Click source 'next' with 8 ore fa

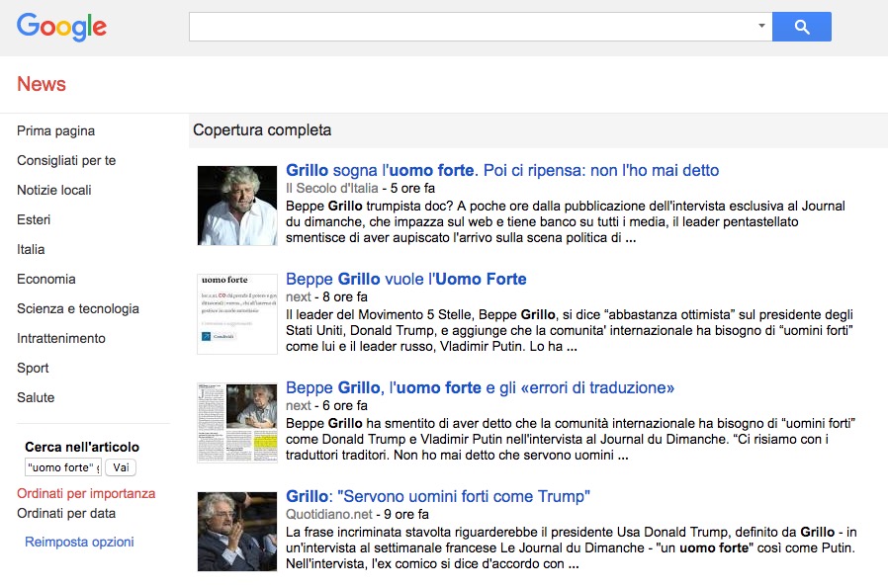(299, 297)
